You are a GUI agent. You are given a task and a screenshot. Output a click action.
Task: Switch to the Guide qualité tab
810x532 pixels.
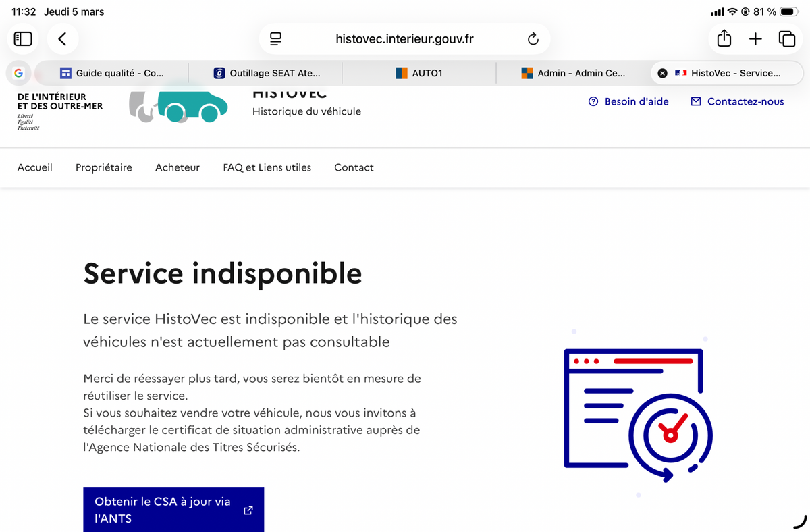(112, 73)
